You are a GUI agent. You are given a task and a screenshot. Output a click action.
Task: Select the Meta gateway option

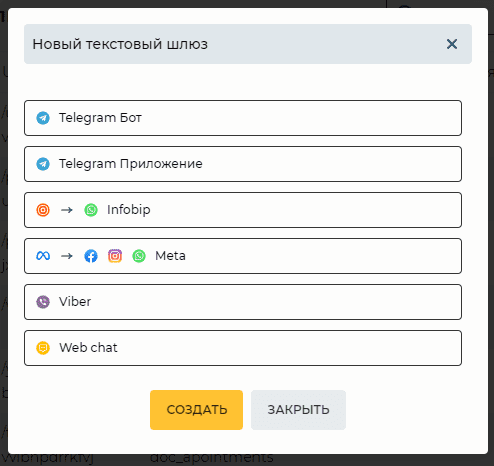pos(243,256)
